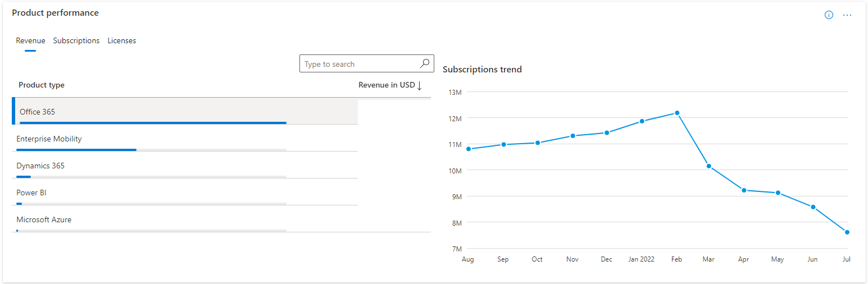Click the Revenue in USD column header
868x284 pixels.
pos(387,85)
